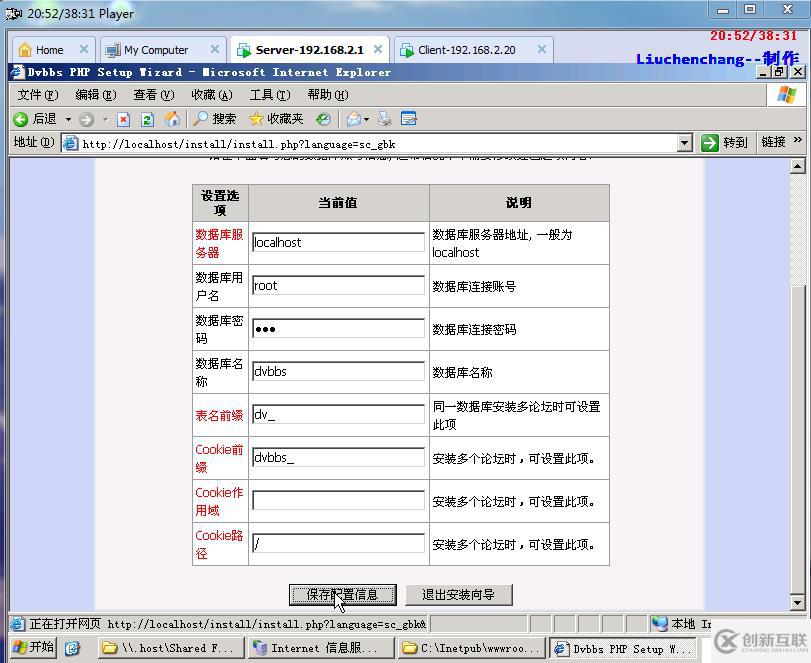811x663 pixels.
Task: Click the 表名前缀 label text
Action: (x=219, y=415)
